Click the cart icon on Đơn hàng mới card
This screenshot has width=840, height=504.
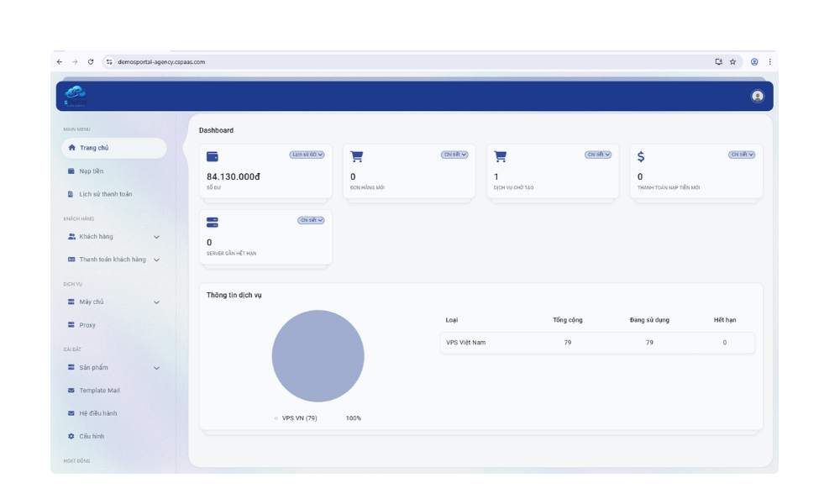pos(357,156)
